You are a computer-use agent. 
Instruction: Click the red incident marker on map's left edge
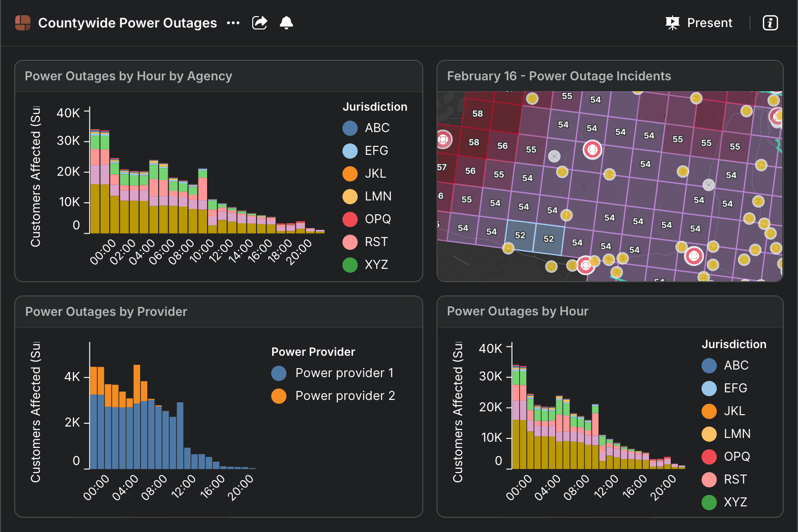click(444, 140)
